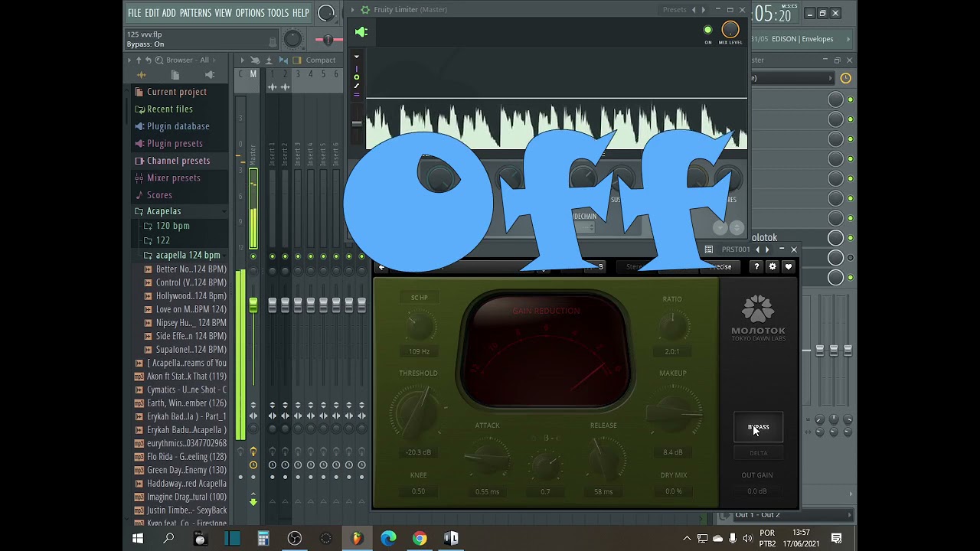Click the browser search icon
Viewport: 980px width, 551px height.
coord(158,60)
